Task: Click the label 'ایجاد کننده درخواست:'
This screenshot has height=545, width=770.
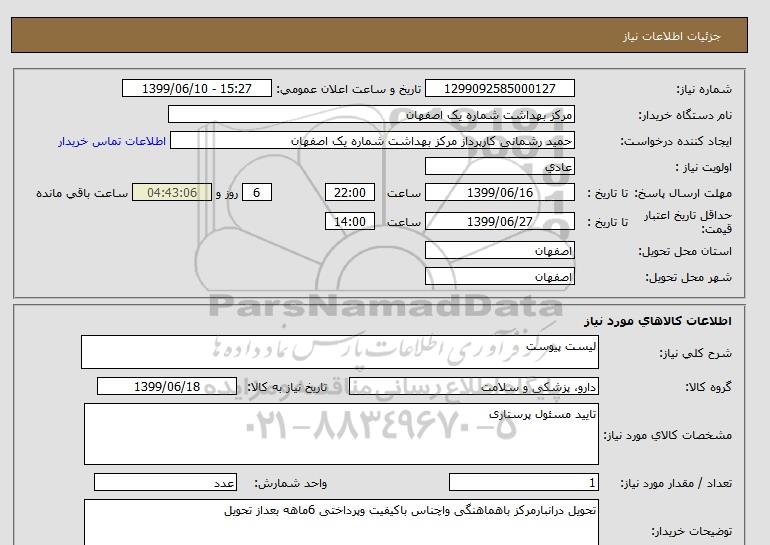Action: click(x=676, y=141)
